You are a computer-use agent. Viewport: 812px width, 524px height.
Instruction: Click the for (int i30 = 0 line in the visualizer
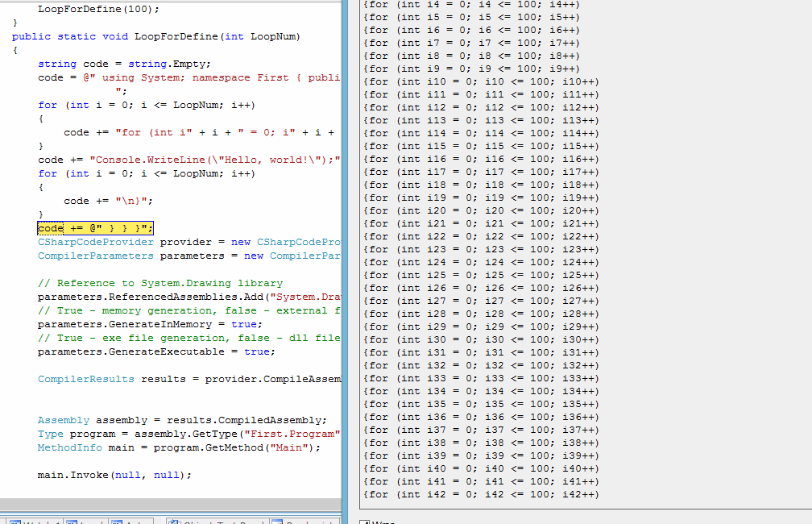(x=481, y=339)
